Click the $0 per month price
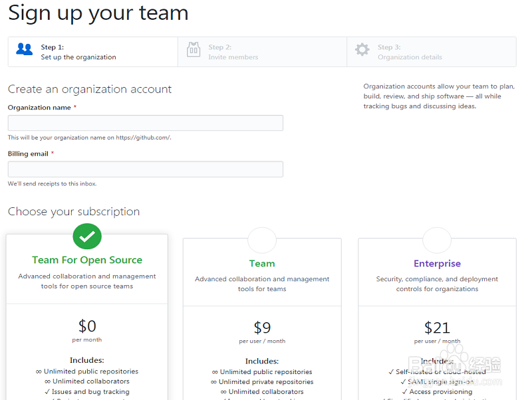The image size is (532, 400). [87, 326]
